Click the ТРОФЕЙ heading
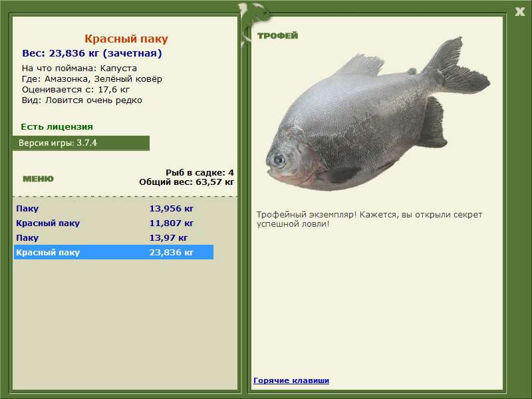Image resolution: width=532 pixels, height=399 pixels. [277, 36]
